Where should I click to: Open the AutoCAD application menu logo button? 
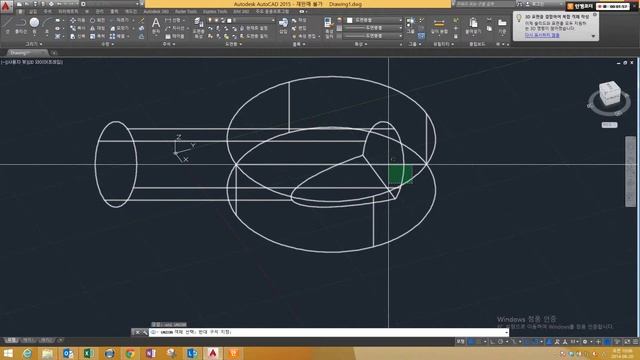tap(6, 7)
